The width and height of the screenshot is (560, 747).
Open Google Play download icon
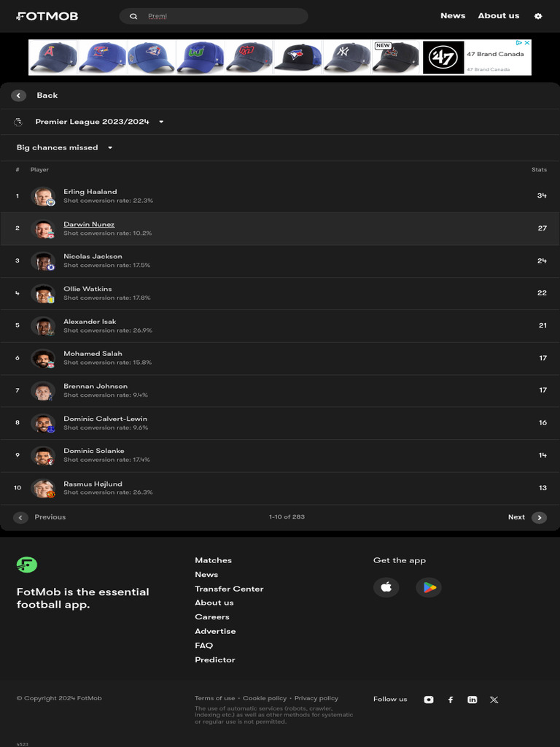pos(429,587)
